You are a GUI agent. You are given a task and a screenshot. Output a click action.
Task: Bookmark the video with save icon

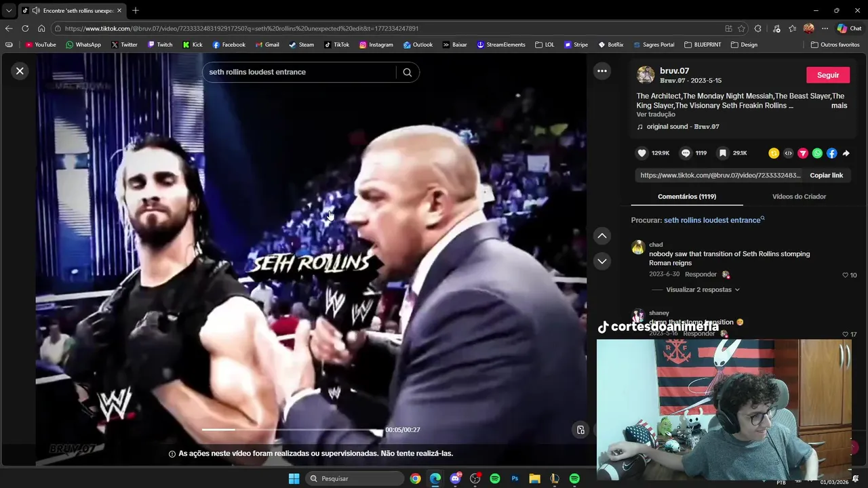723,153
